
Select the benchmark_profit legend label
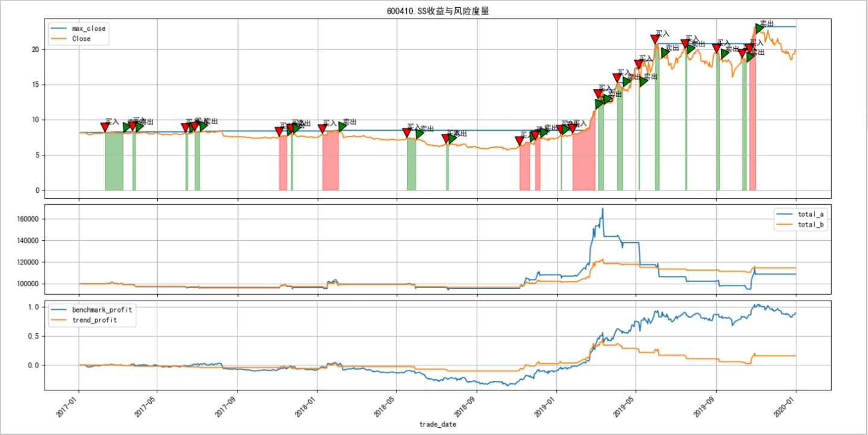[102, 310]
